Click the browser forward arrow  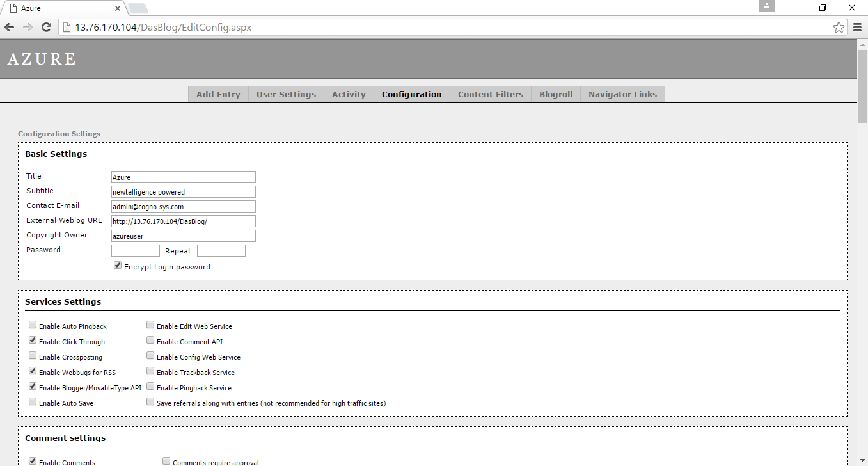[28, 28]
